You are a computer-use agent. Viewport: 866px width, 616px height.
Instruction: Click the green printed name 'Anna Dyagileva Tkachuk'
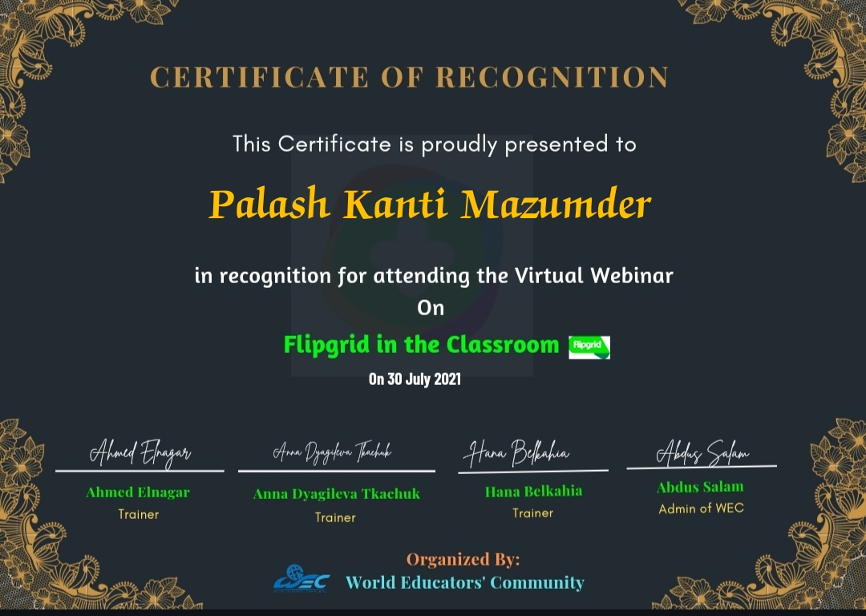coord(336,494)
